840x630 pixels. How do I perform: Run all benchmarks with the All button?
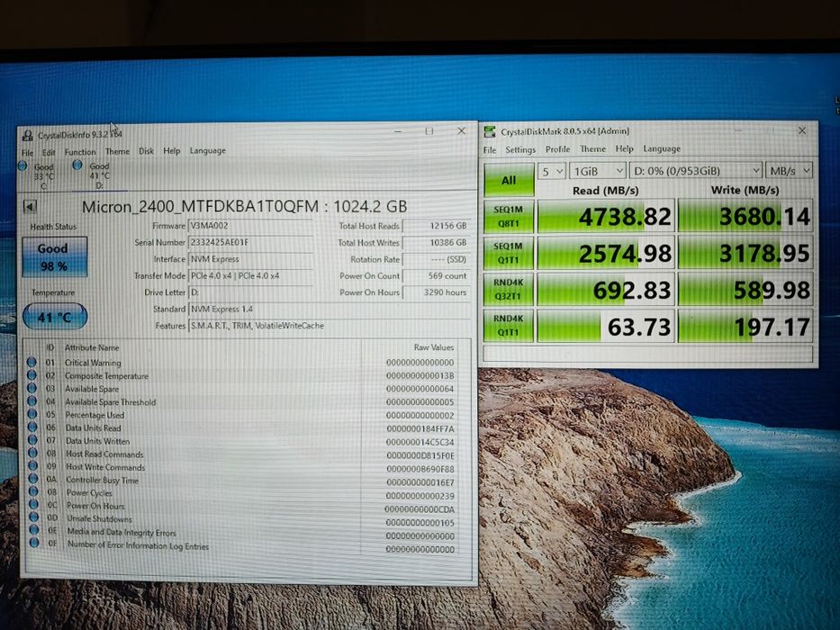click(x=509, y=180)
